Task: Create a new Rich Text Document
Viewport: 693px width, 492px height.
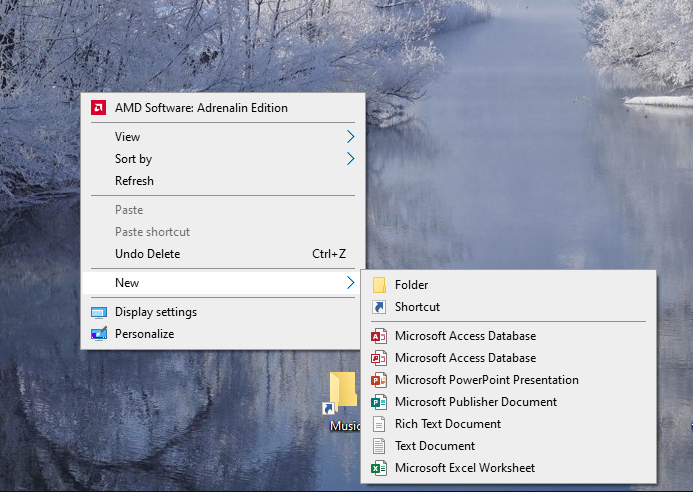Action: click(x=447, y=424)
